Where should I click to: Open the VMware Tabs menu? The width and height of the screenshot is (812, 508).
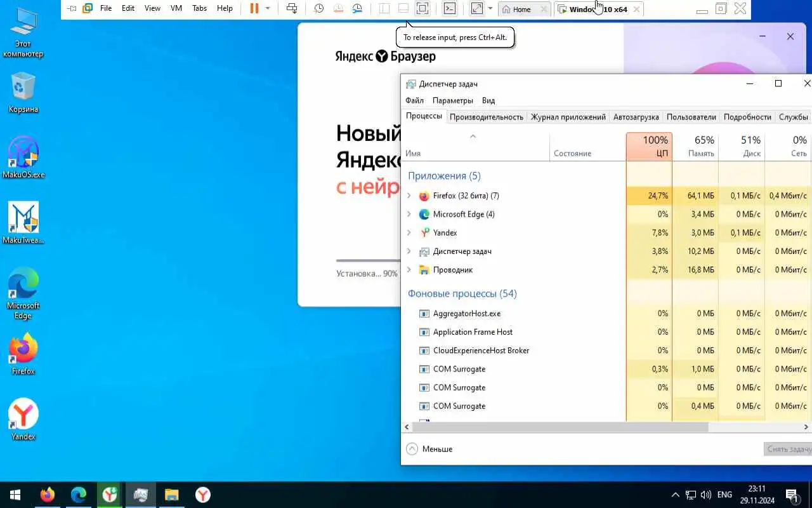coord(199,8)
